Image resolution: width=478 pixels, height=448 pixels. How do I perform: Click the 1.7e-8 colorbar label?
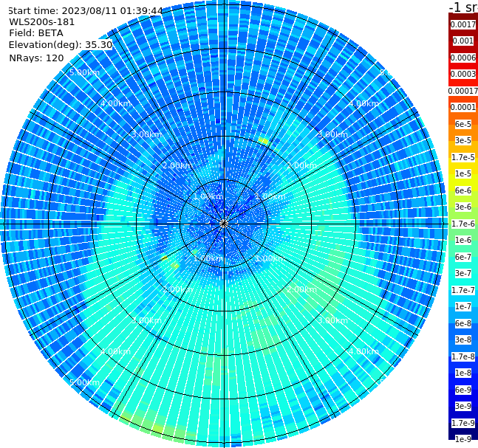click(463, 356)
